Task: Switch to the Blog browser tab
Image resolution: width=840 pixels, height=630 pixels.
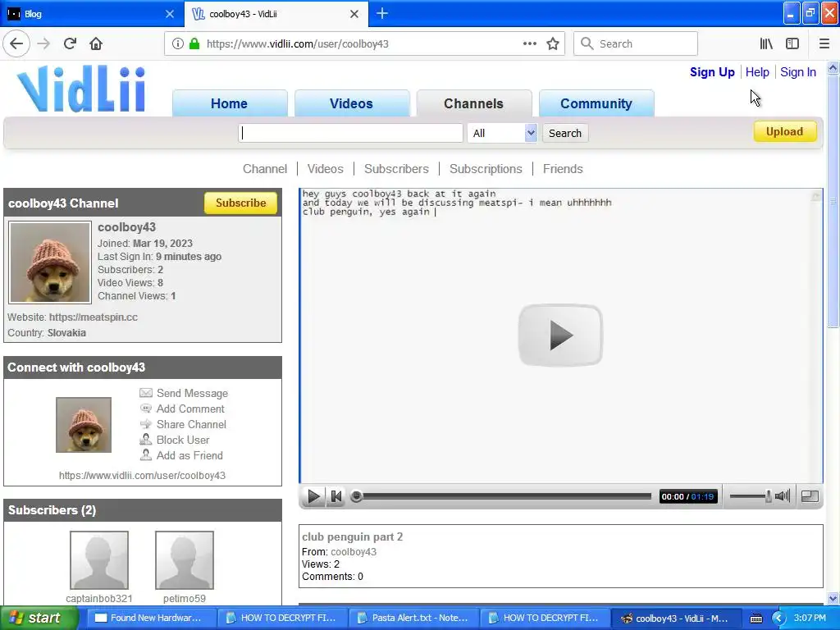Action: (90, 14)
